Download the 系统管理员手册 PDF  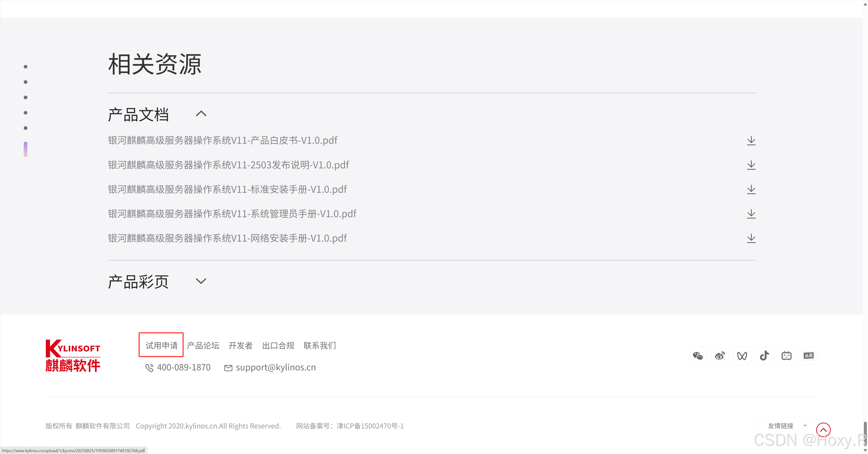click(x=751, y=214)
